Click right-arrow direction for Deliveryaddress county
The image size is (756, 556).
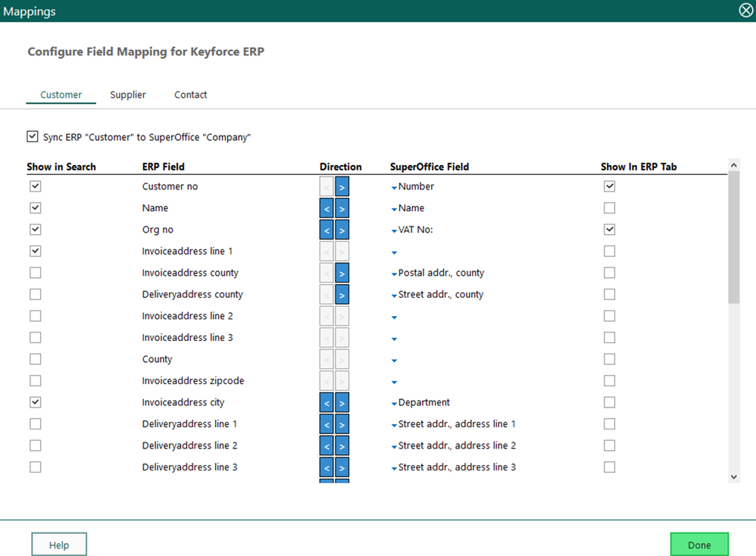click(342, 295)
